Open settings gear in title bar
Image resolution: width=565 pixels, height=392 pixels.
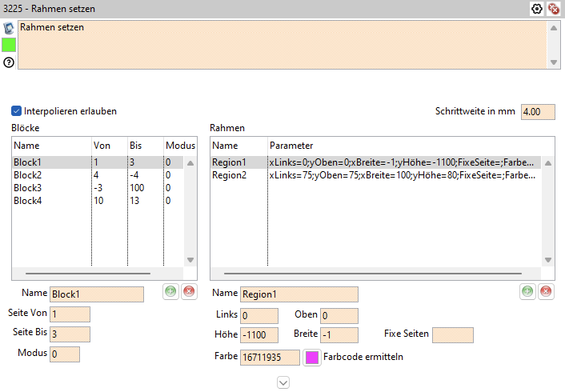[537, 8]
